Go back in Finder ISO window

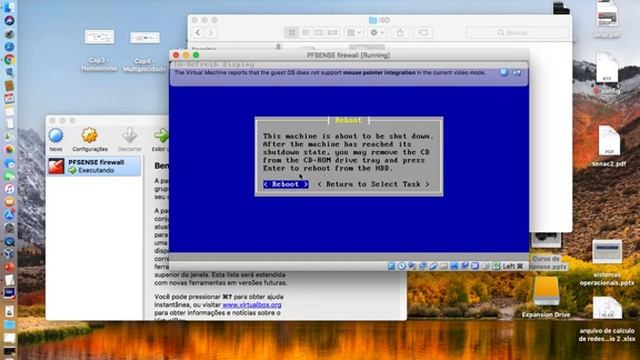[198, 33]
